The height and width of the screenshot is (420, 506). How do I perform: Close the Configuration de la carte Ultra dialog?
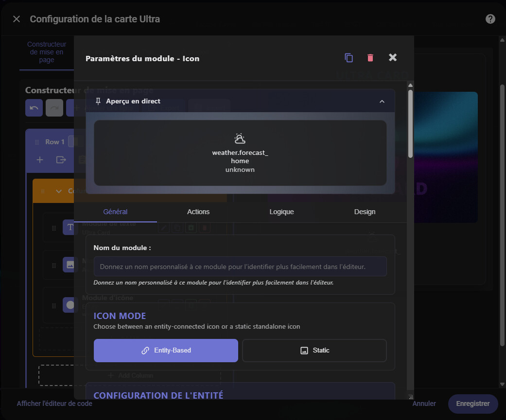click(17, 19)
